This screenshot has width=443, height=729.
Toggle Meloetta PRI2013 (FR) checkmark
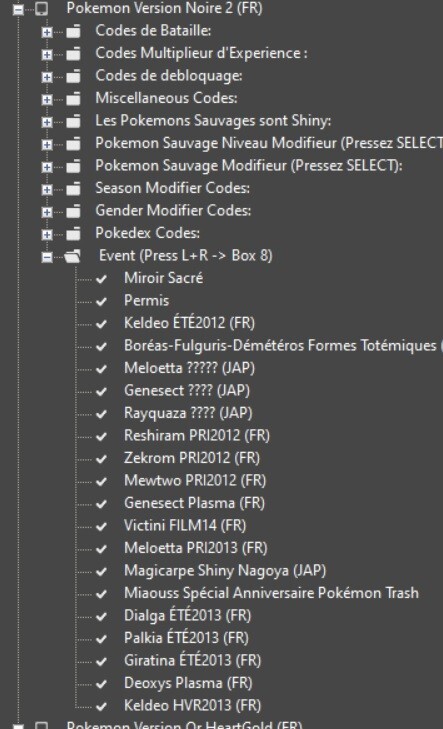point(101,549)
